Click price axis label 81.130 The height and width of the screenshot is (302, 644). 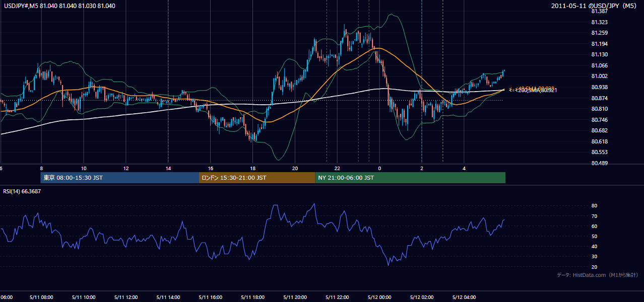click(599, 54)
